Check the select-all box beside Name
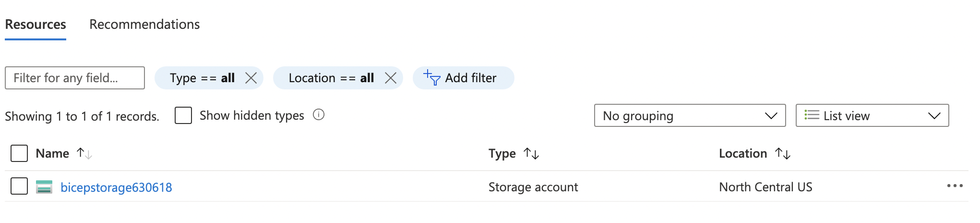The width and height of the screenshot is (980, 223). [19, 153]
